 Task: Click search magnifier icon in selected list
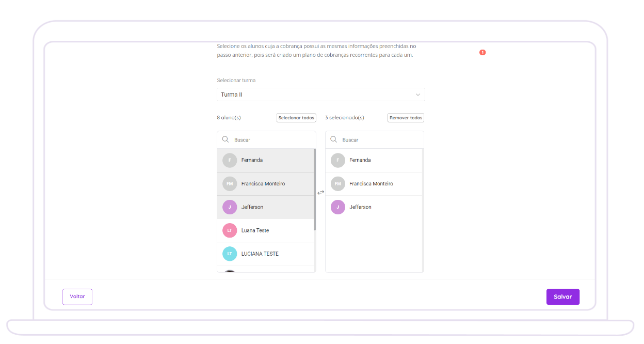[333, 139]
